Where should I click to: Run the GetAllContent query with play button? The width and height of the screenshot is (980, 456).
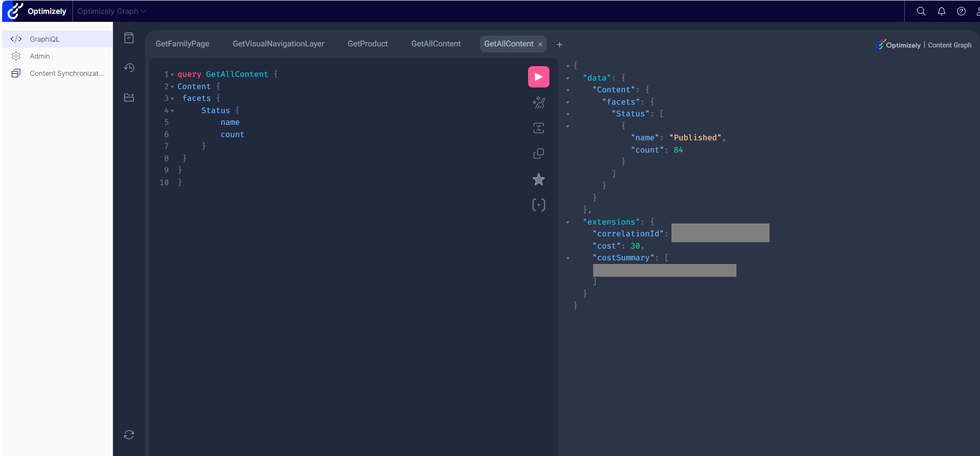tap(538, 77)
